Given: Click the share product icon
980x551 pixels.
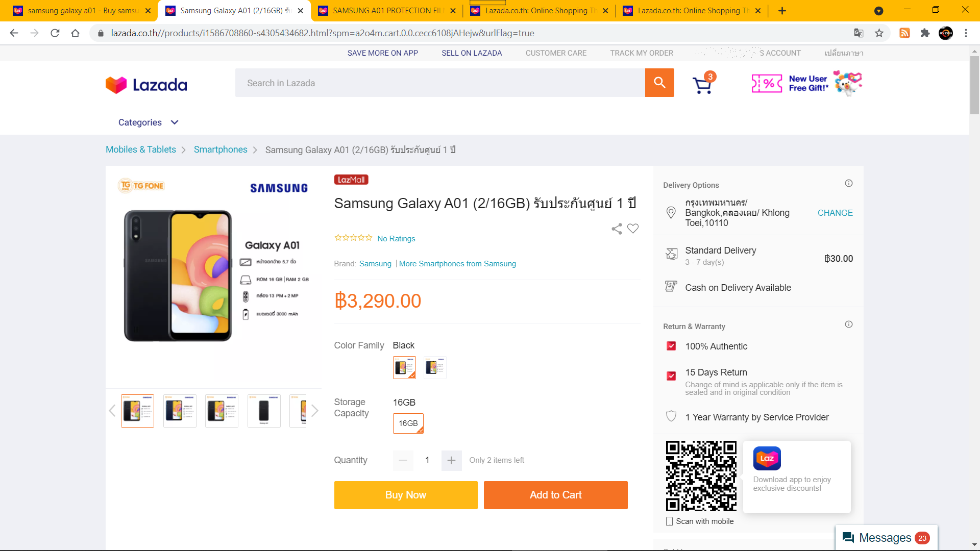Looking at the screenshot, I should click(x=617, y=229).
